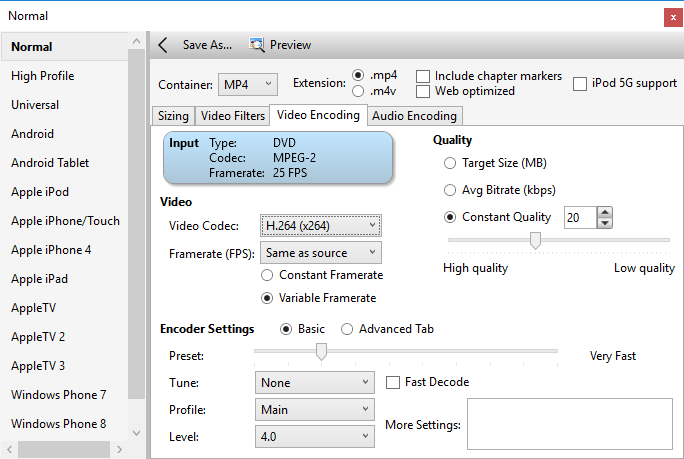
Task: Enable iPod 5G support
Action: (580, 84)
